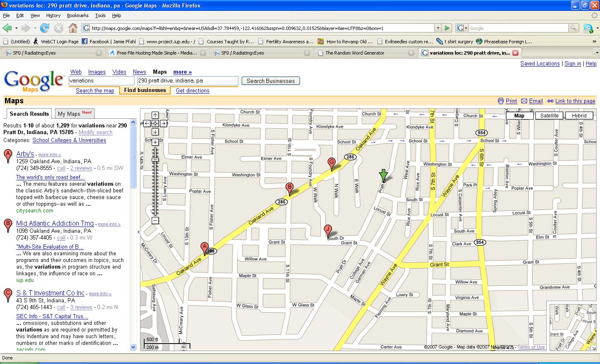Click the Home icon in navigation toolbar
600x364 pixels.
[x=72, y=28]
